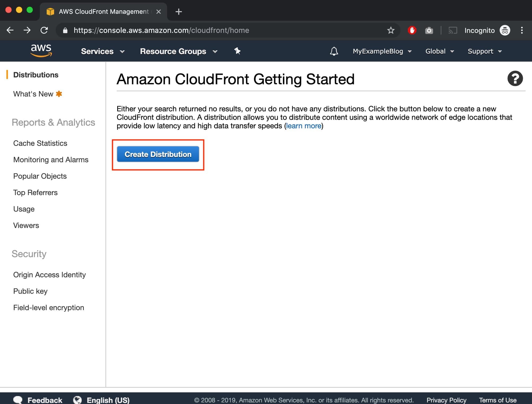Click the push pin bookmark icon
Image resolution: width=532 pixels, height=404 pixels.
pos(238,50)
